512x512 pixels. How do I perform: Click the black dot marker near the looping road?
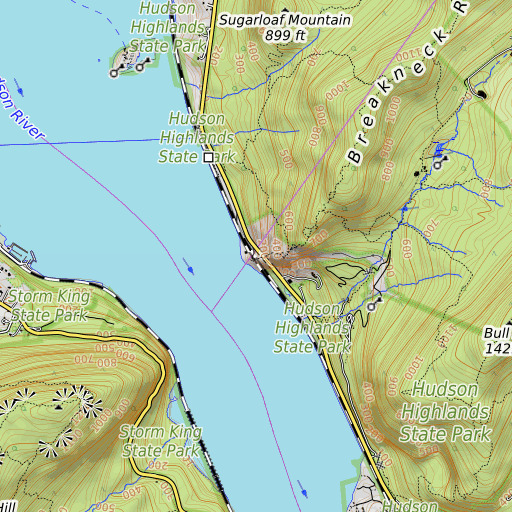tap(481, 94)
